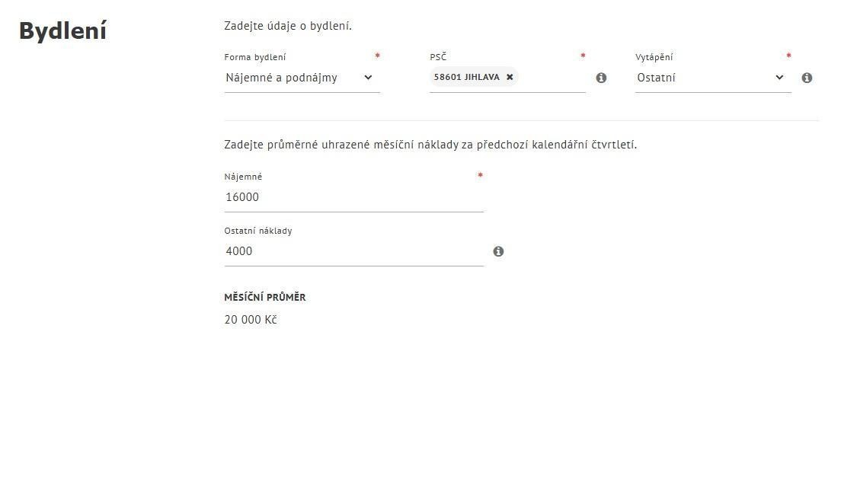Screen dimensions: 841x504
Task: Click the PSČ field label
Action: click(x=438, y=57)
